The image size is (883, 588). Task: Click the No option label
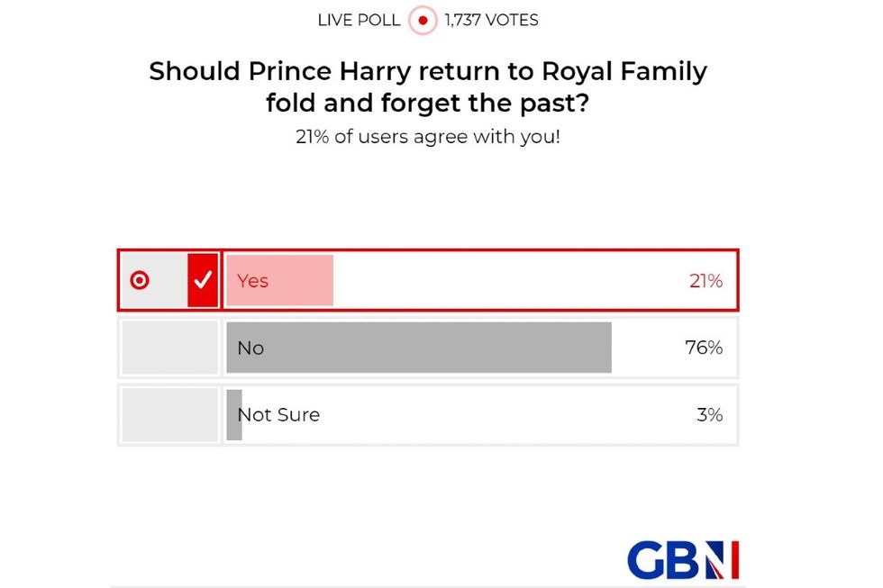250,348
